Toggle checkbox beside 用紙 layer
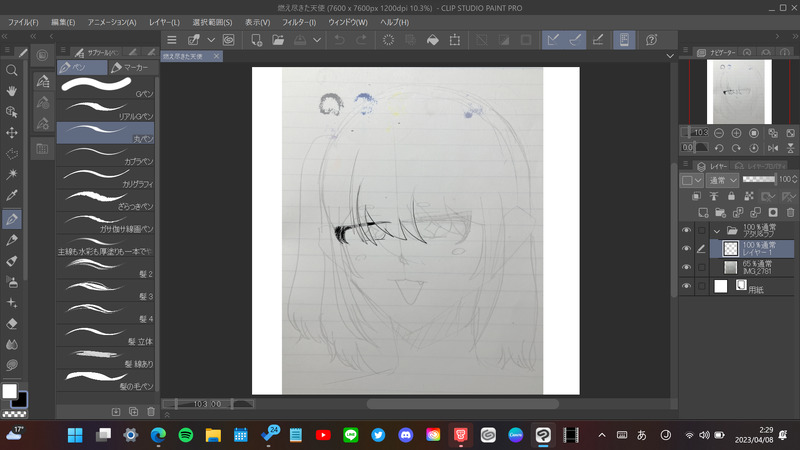 tap(702, 286)
